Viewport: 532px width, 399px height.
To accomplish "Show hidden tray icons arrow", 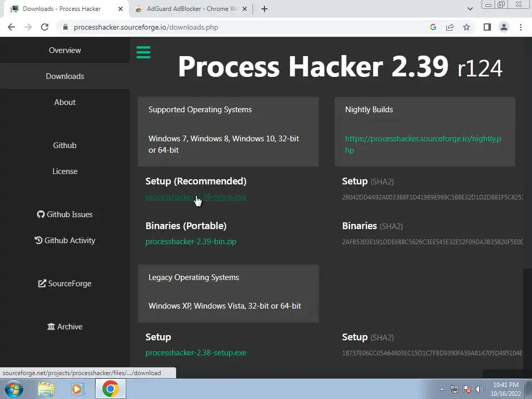I will coord(442,389).
